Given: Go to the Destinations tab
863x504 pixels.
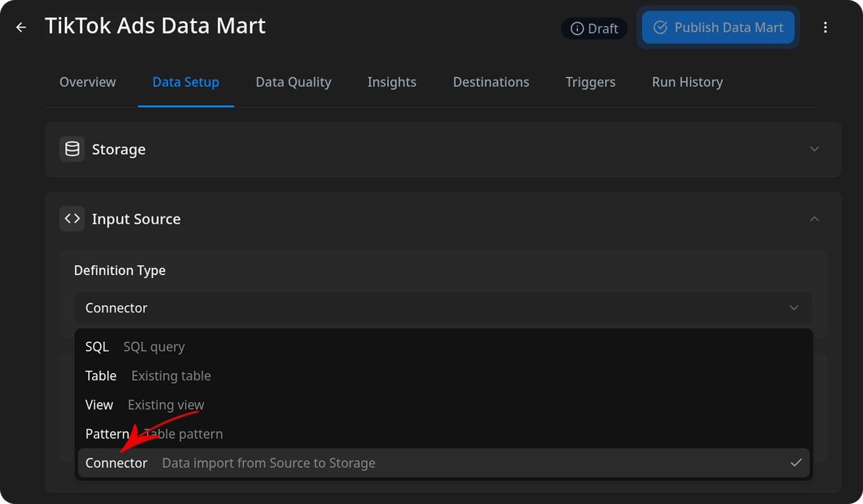Looking at the screenshot, I should coord(491,82).
